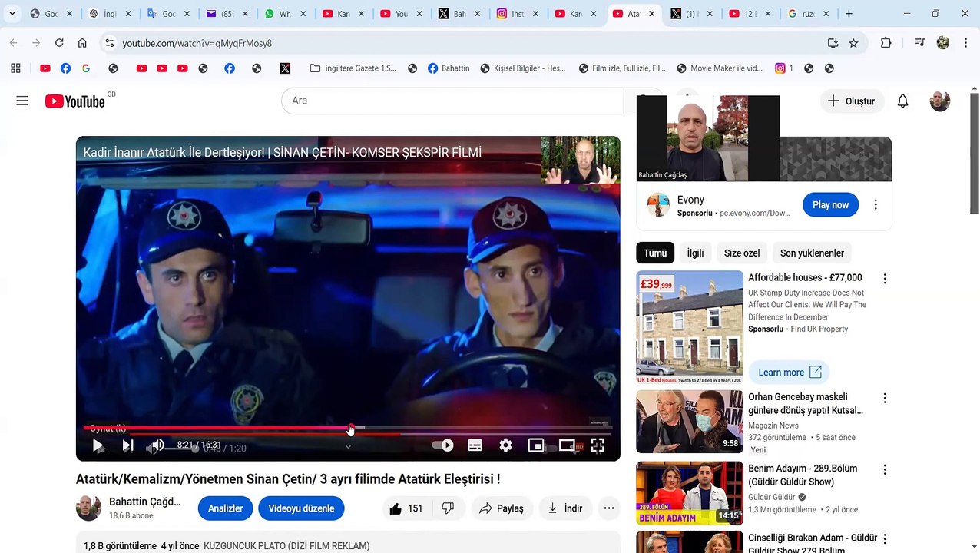Bookmark this page with the star
Screen dimensions: 980x553
tap(853, 43)
